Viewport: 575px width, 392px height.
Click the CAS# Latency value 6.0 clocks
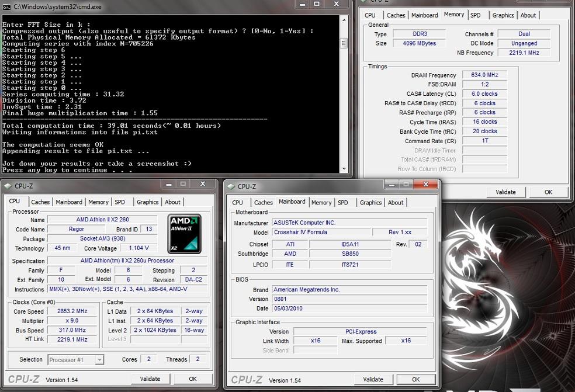485,94
